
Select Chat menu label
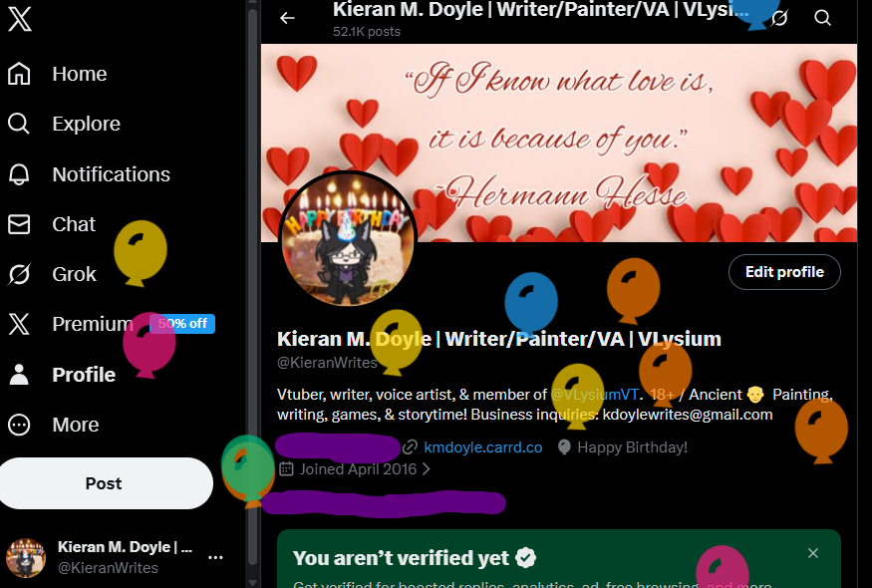click(74, 225)
